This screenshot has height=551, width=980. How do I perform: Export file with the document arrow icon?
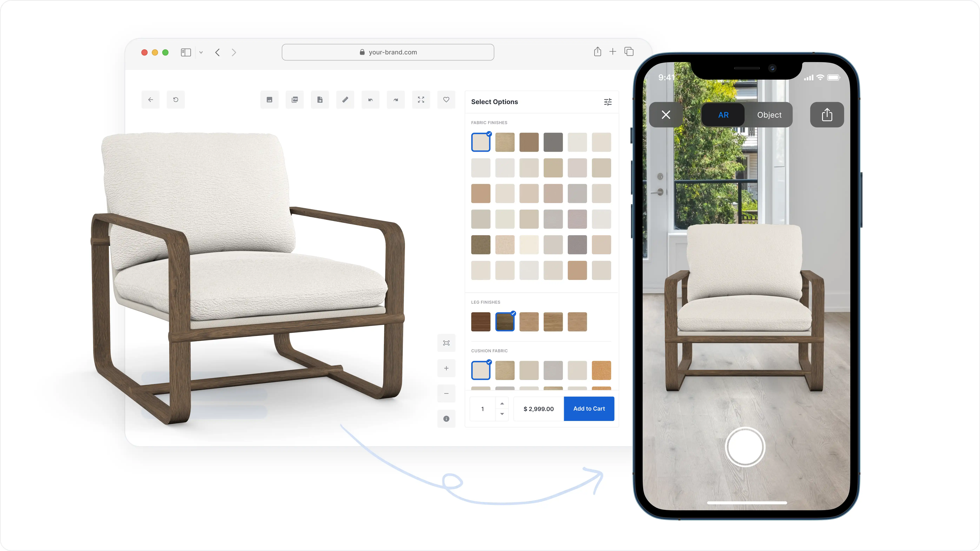click(320, 100)
